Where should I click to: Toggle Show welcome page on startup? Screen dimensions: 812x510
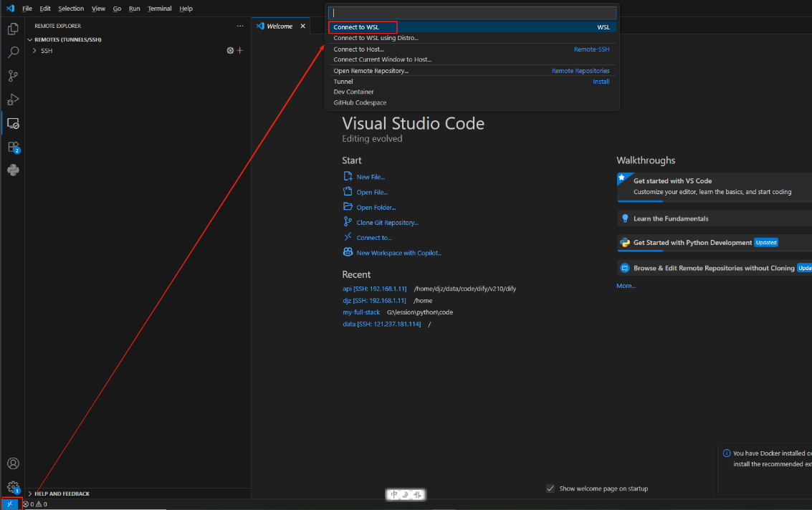tap(550, 489)
